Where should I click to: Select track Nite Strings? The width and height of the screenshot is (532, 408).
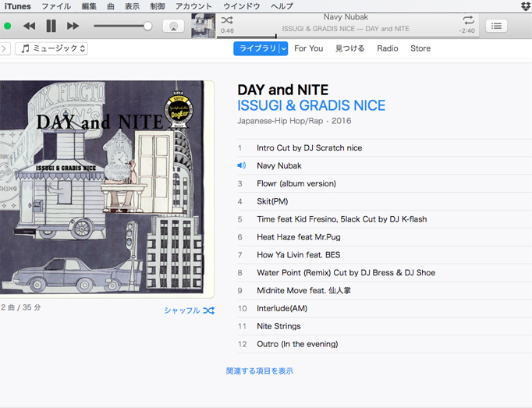coord(385,326)
